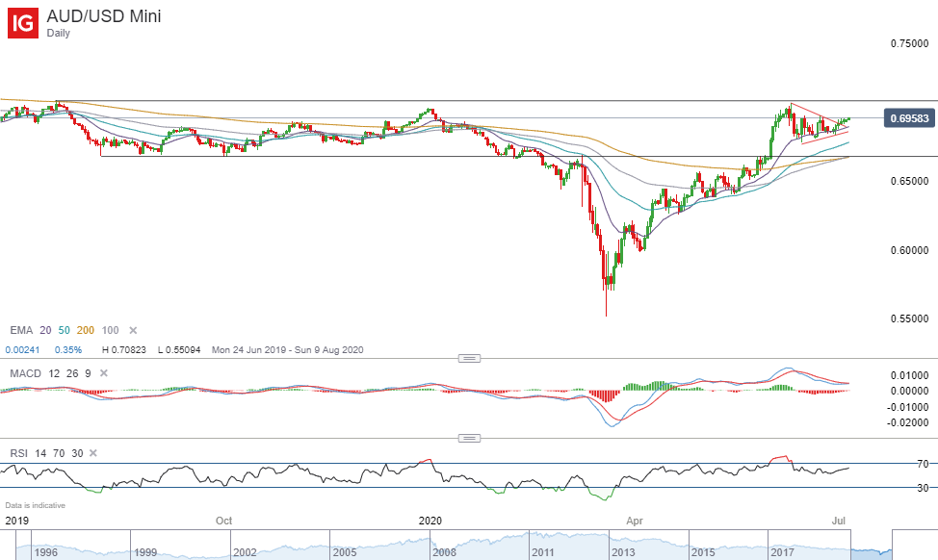Click the 0.35% change value
Viewport: 938px width, 560px height.
click(68, 350)
